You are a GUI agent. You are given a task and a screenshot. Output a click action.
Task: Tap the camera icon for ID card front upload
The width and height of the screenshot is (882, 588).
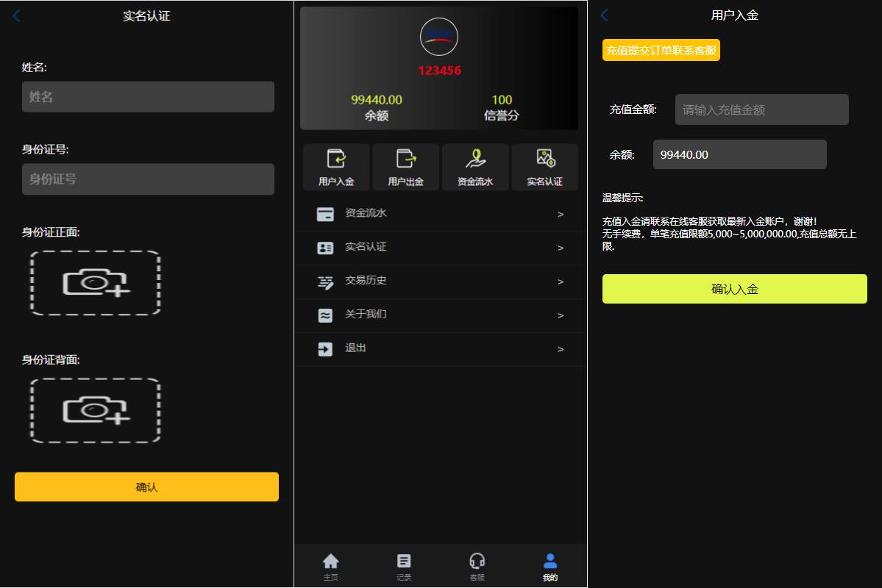[x=95, y=283]
